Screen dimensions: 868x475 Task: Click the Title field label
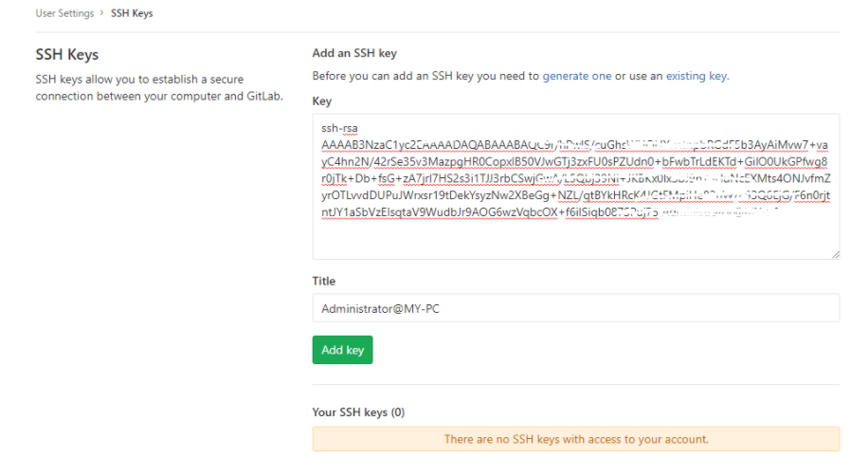[324, 281]
